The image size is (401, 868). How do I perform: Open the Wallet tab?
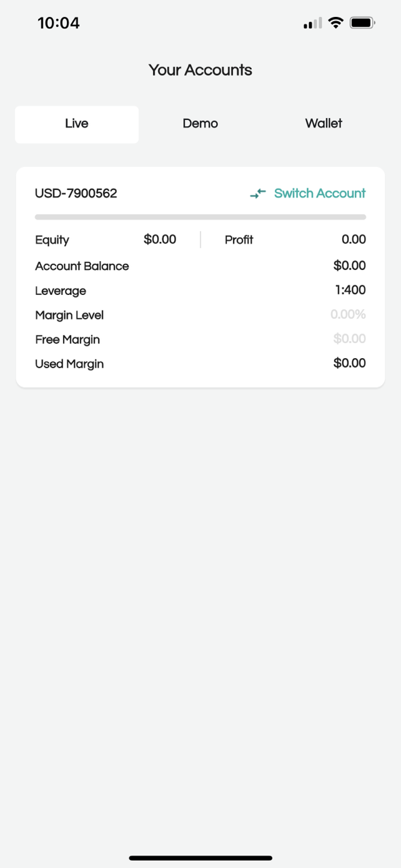tap(324, 124)
